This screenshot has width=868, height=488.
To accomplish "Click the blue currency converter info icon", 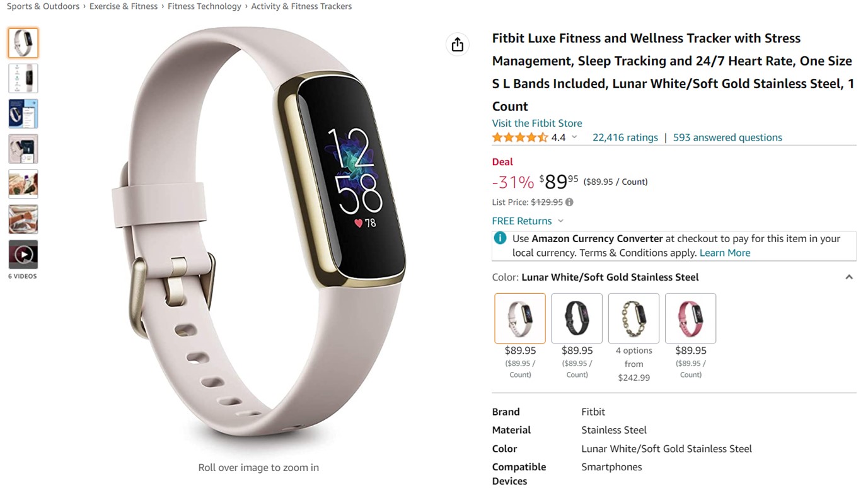I will [x=500, y=238].
